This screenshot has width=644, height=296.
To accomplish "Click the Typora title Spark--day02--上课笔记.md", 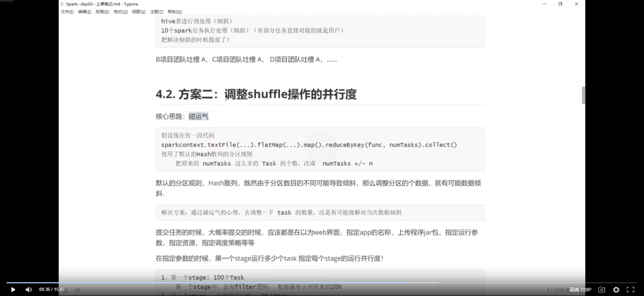I will [102, 4].
